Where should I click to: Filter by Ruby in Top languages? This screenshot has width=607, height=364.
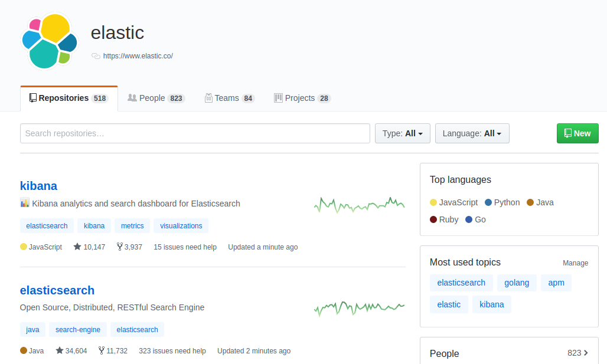tap(444, 219)
